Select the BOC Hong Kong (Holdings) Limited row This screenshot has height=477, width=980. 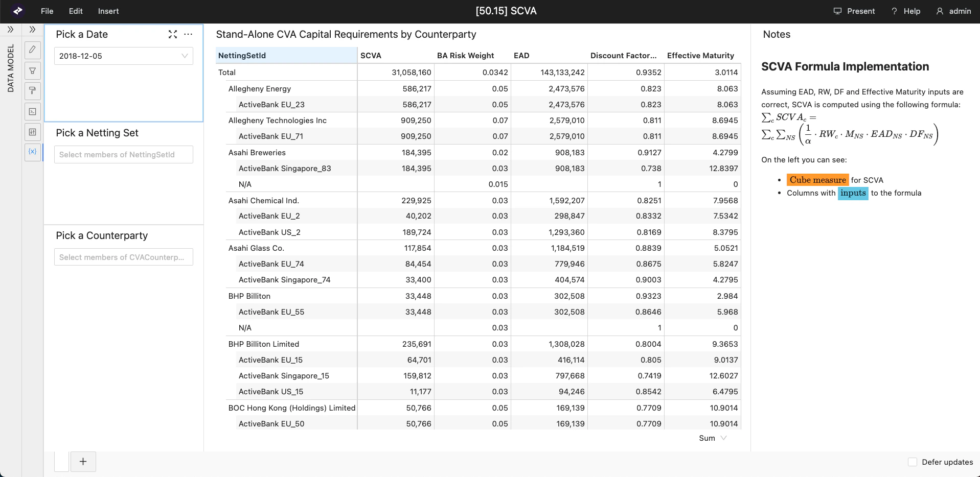coord(292,408)
